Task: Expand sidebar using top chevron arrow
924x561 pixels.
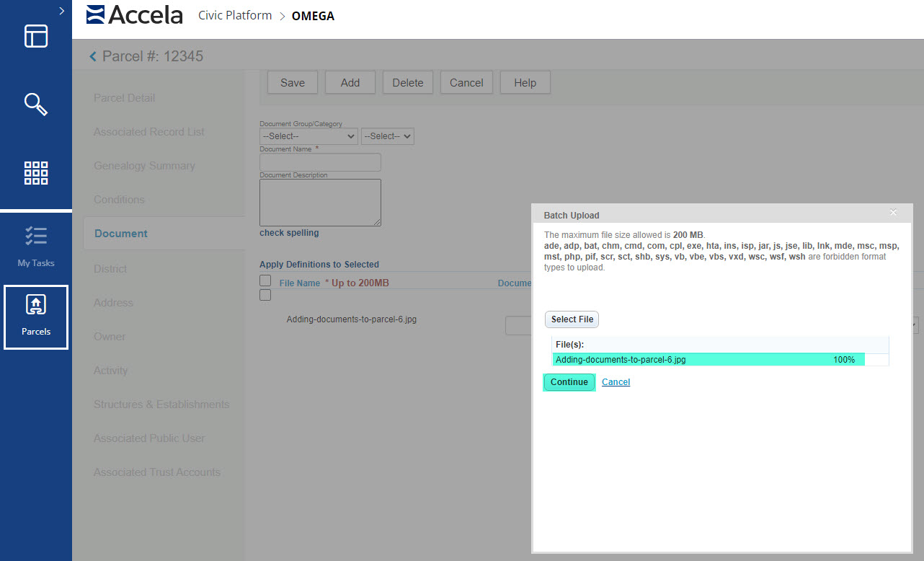Action: [62, 11]
